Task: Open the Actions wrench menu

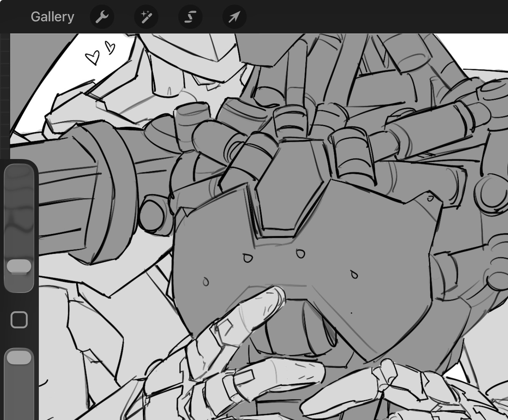Action: point(102,17)
